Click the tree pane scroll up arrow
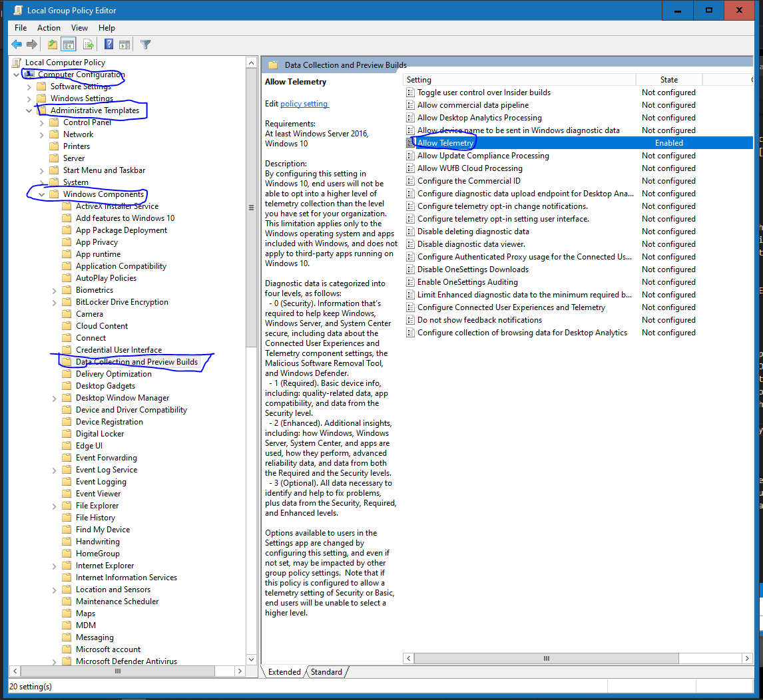This screenshot has height=700, width=763. 251,63
